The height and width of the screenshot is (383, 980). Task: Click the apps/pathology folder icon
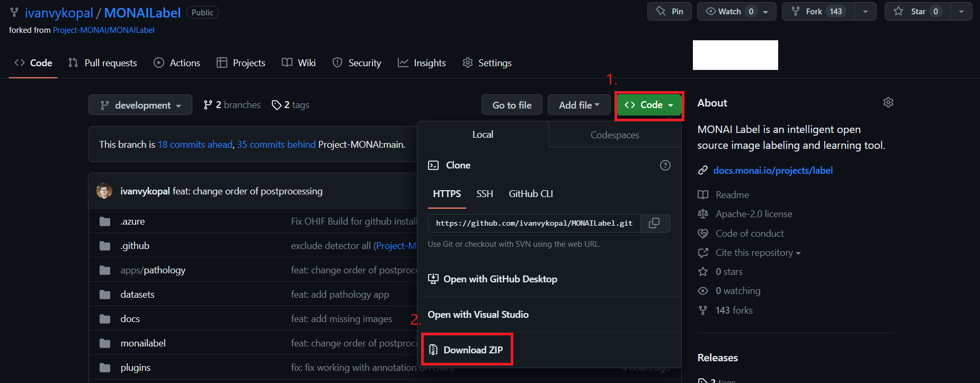point(105,270)
